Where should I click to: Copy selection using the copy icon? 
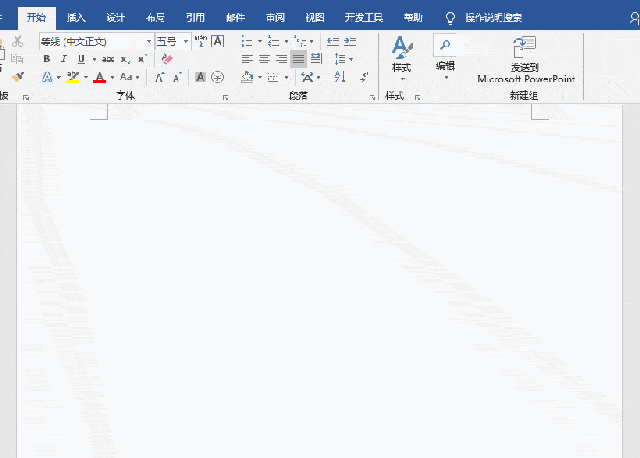[x=17, y=59]
